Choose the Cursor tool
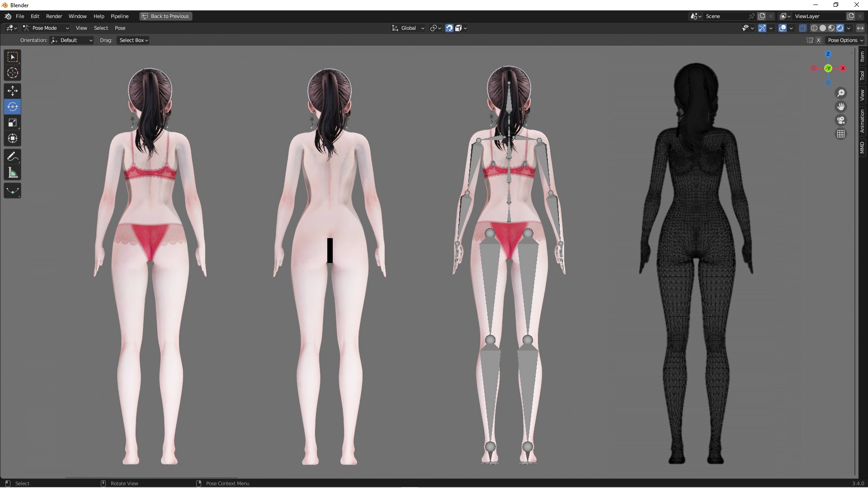 click(13, 73)
